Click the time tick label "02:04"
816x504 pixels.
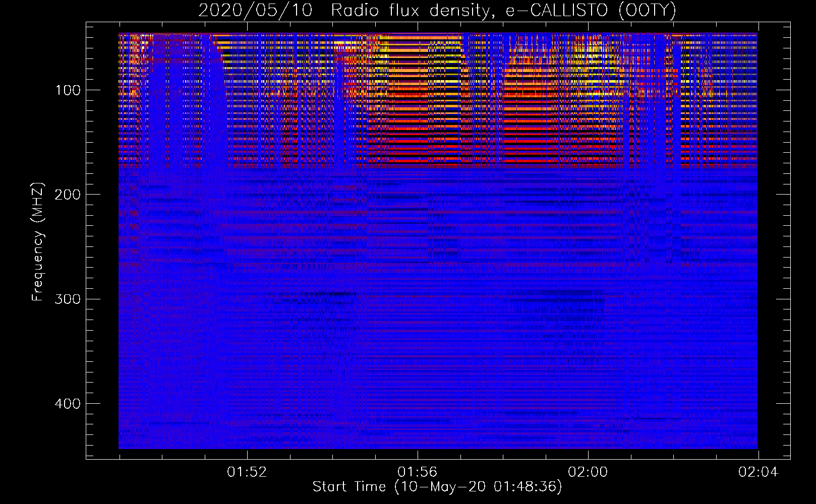point(758,472)
